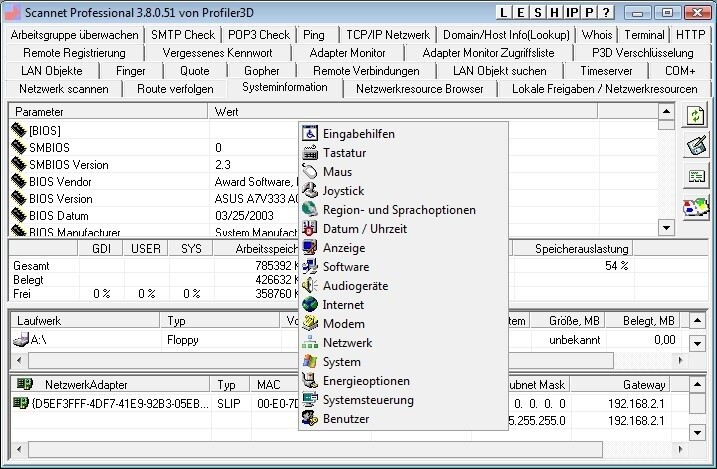Click the second sidebar tool icon
717x469 pixels.
696,146
